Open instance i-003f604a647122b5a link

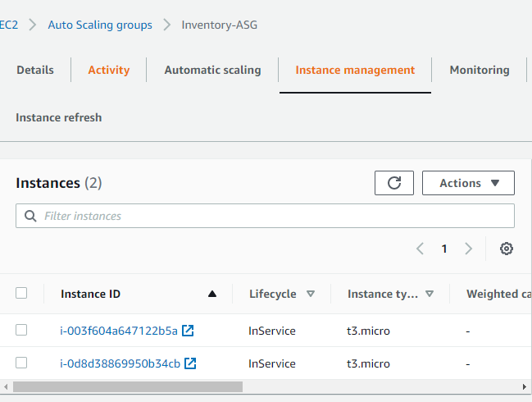pos(119,331)
